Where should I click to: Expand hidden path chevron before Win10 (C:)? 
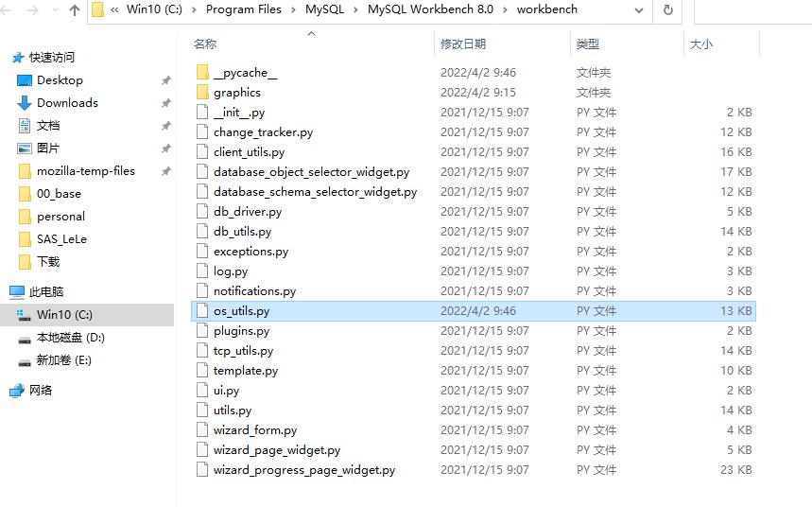click(114, 9)
